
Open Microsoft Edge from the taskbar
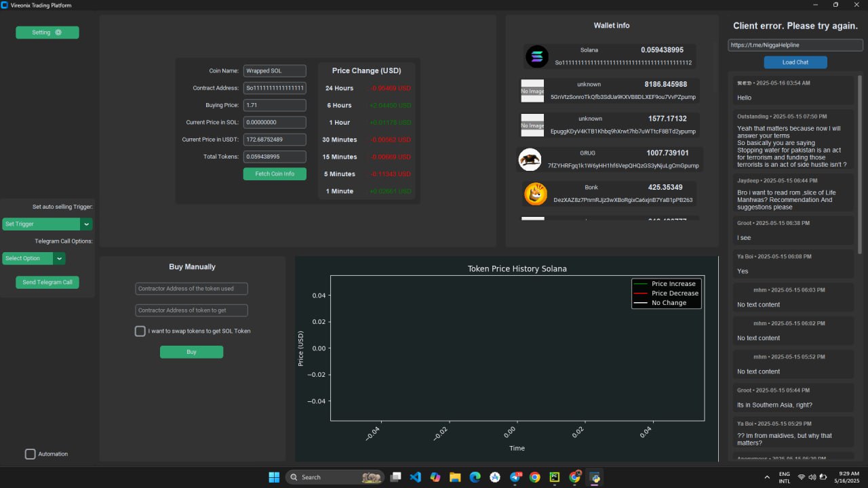(x=475, y=477)
